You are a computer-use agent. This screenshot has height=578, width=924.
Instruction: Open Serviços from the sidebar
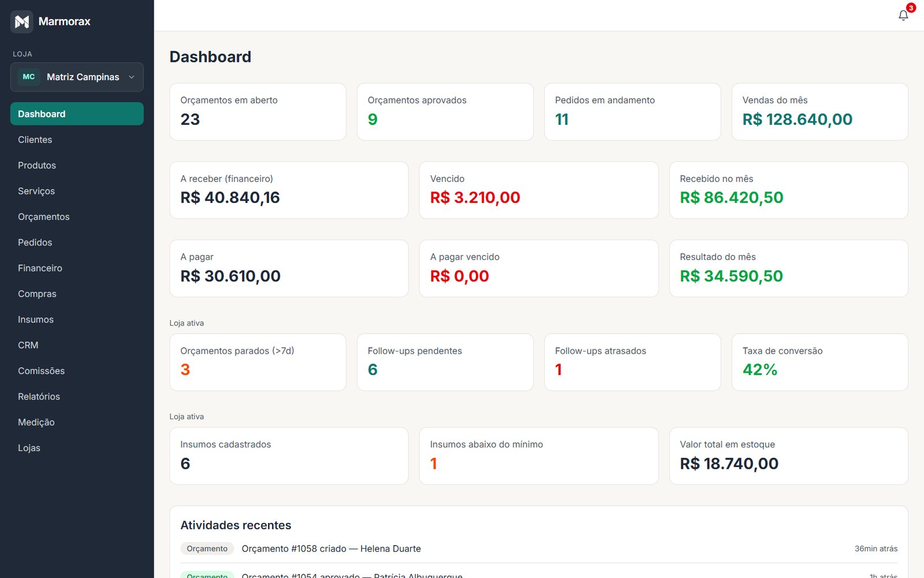(77, 191)
